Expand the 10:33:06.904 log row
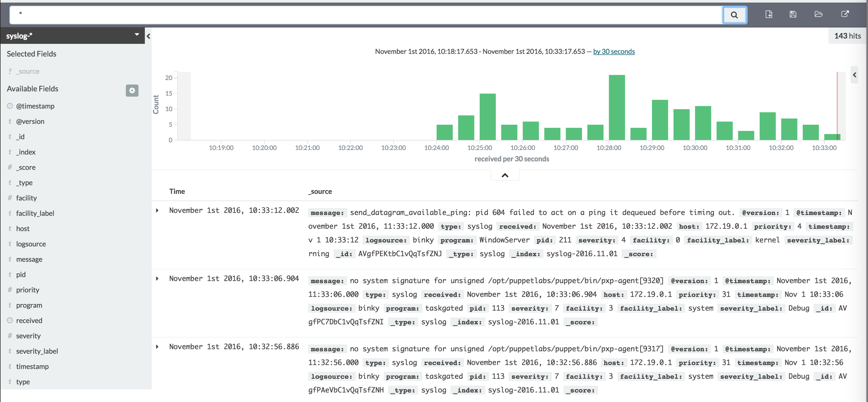Image resolution: width=868 pixels, height=402 pixels. (157, 278)
